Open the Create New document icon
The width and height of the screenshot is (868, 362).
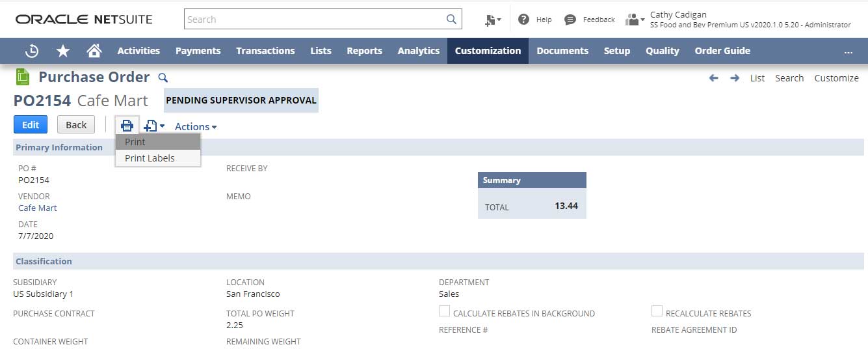(492, 20)
